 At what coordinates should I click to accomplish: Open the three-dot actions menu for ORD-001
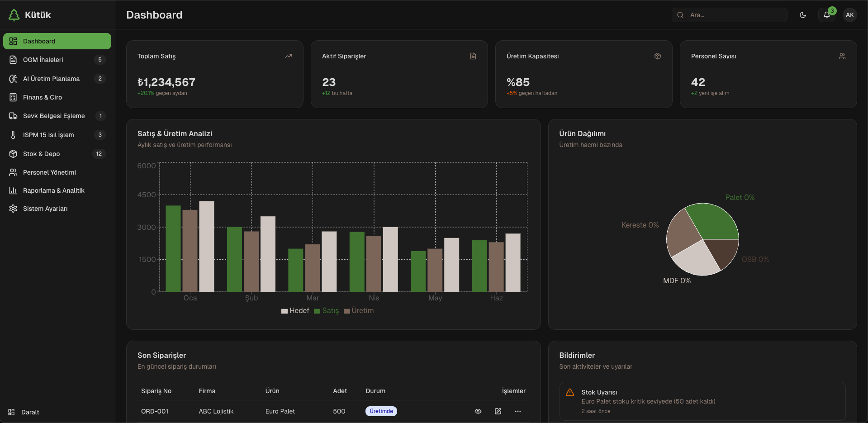pos(518,411)
